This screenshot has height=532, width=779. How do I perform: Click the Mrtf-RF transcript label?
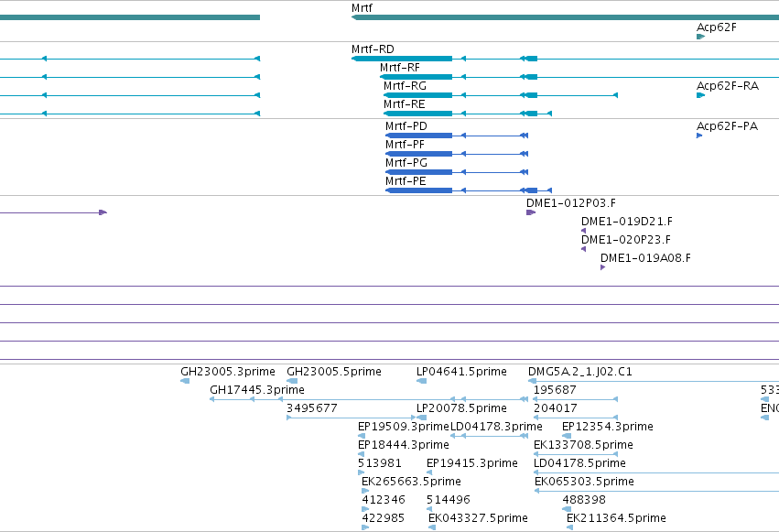[x=400, y=68]
